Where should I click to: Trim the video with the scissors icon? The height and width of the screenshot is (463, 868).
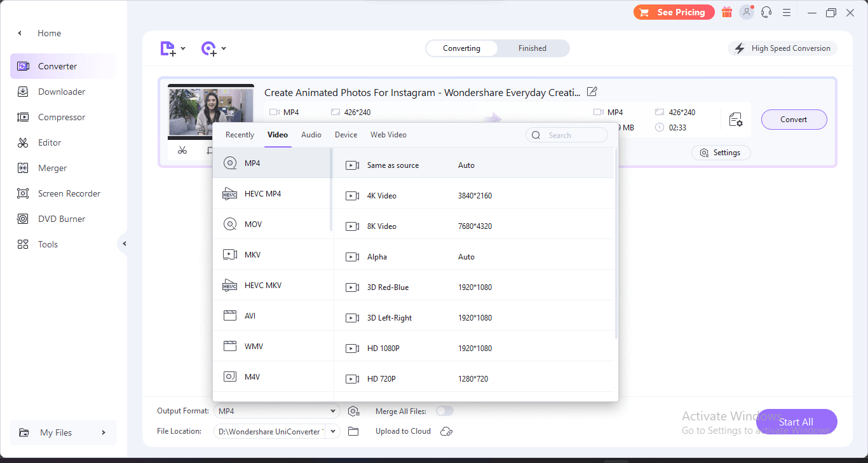[x=182, y=151]
